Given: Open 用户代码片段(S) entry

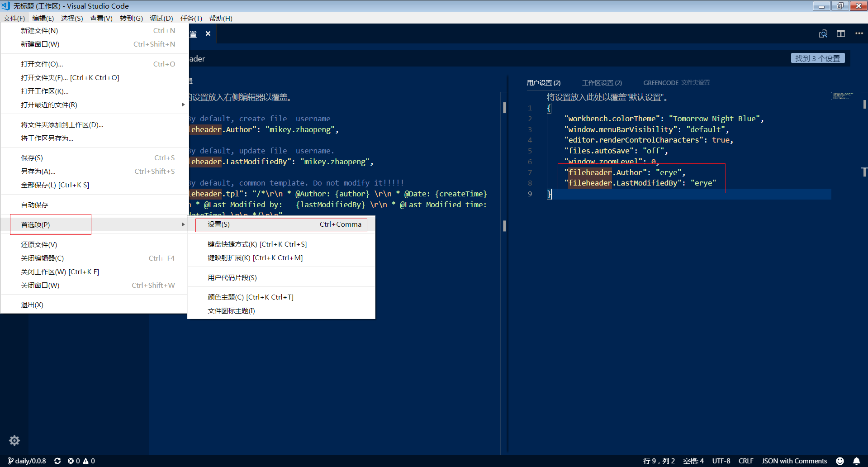Looking at the screenshot, I should 281,277.
